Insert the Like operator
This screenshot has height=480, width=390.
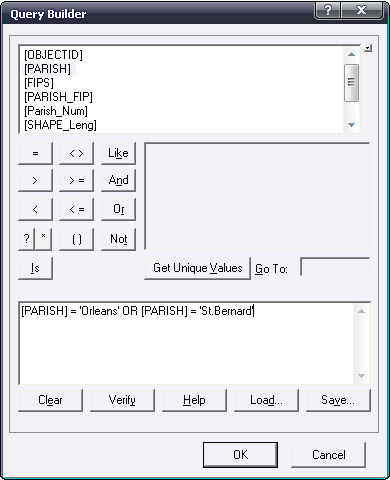coord(118,153)
